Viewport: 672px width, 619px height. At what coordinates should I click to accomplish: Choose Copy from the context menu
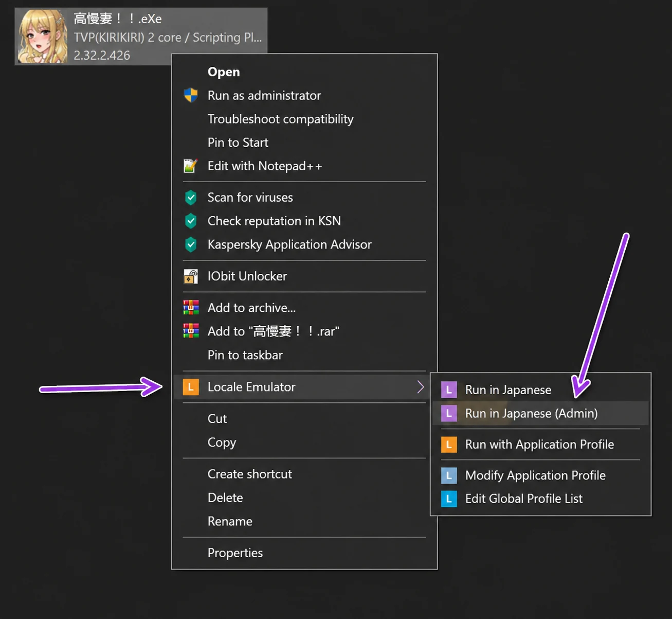click(x=304, y=443)
